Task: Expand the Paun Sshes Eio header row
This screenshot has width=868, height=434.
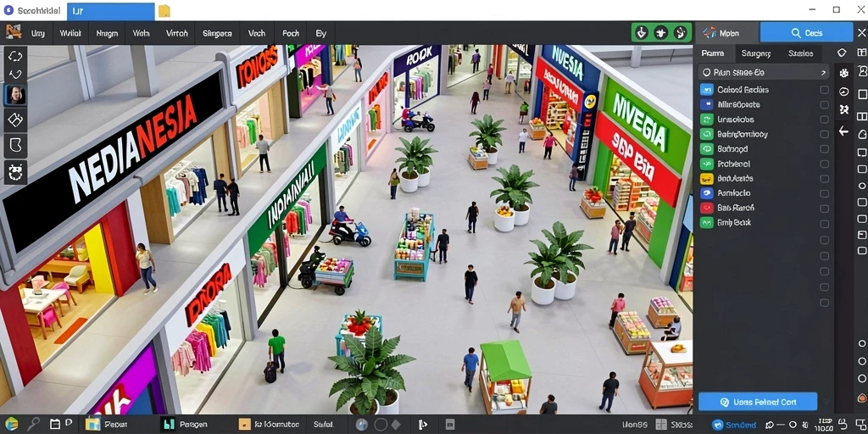Action: 764,73
